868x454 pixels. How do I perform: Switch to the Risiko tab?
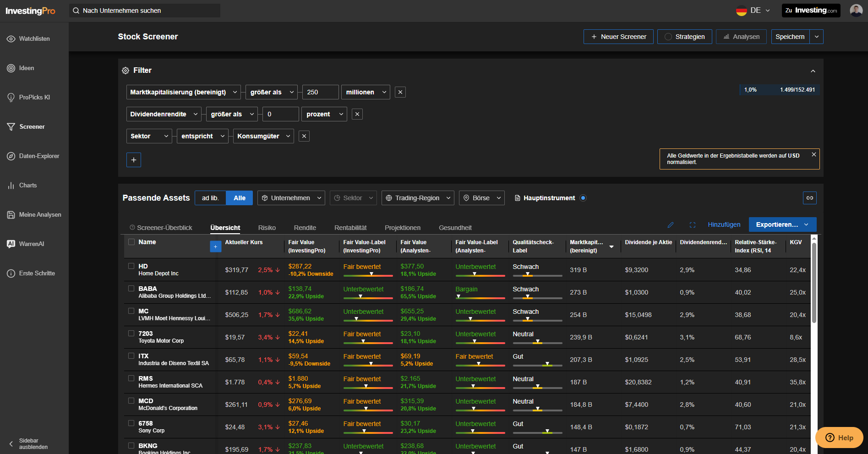click(x=267, y=228)
